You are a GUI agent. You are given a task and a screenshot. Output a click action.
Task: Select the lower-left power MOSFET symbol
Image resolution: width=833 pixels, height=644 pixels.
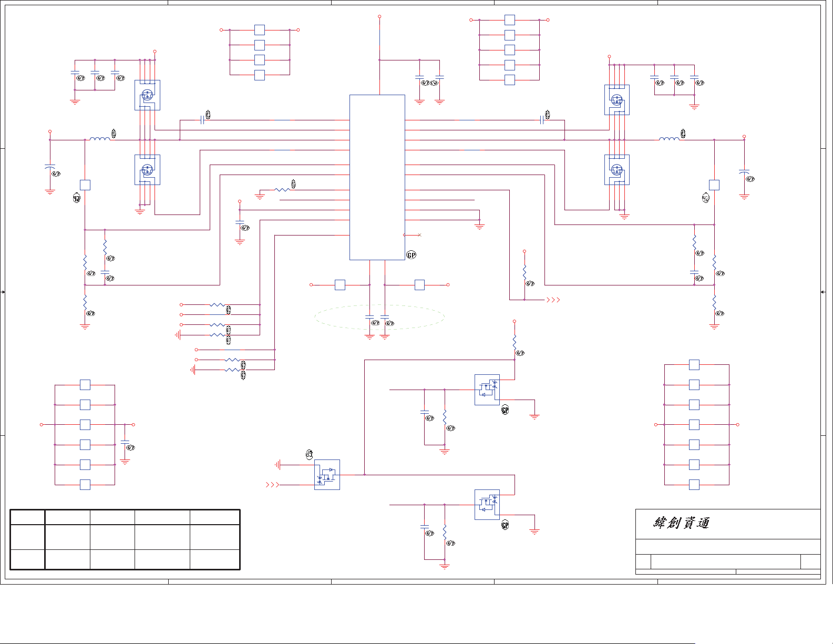(147, 170)
